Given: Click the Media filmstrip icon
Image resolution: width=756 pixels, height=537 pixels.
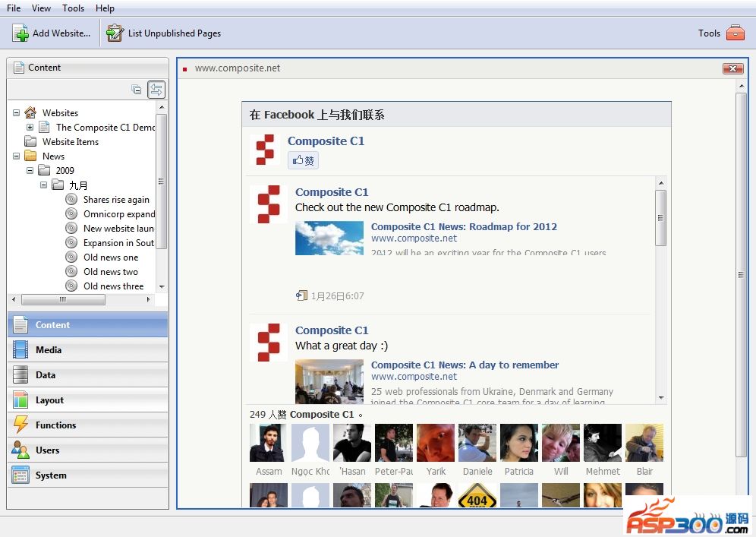Looking at the screenshot, I should (x=20, y=350).
